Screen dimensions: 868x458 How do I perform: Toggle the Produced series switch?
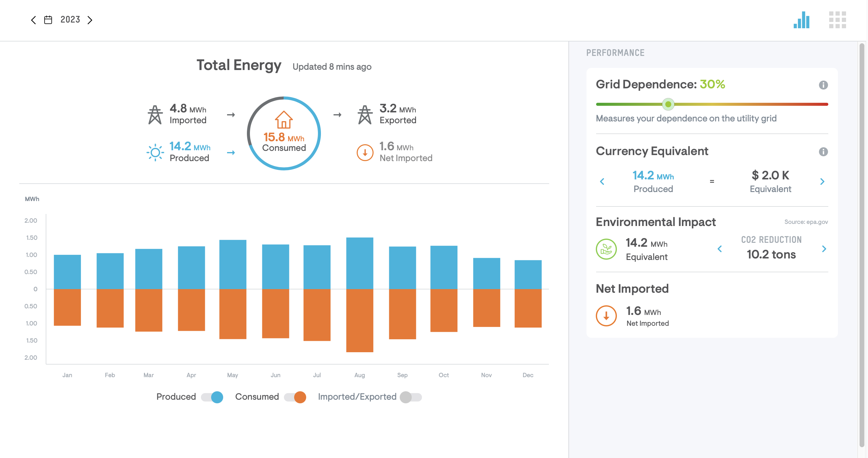click(212, 397)
